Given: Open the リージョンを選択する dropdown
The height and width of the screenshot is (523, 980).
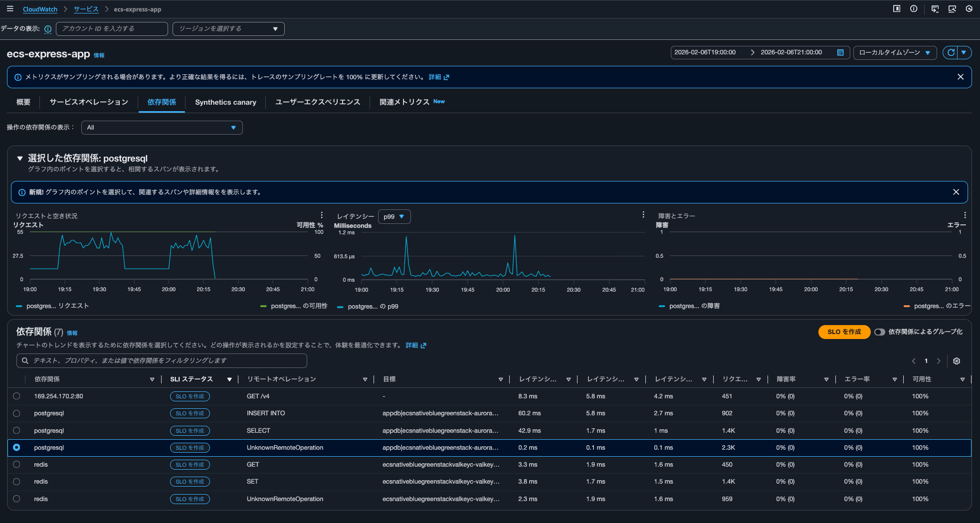Looking at the screenshot, I should [x=228, y=28].
